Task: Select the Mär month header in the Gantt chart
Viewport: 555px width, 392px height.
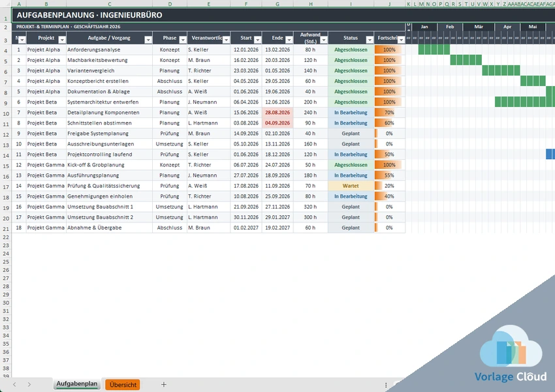Action: click(479, 27)
